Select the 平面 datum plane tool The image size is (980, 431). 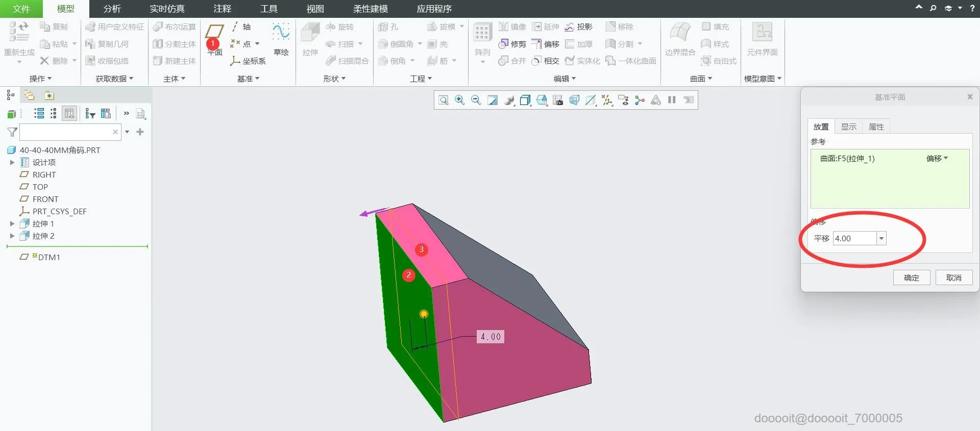(x=214, y=38)
